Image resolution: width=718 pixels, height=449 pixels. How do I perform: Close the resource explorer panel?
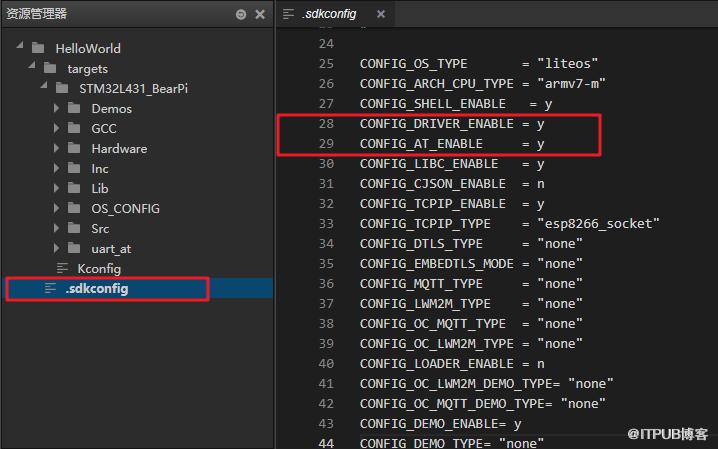click(260, 14)
